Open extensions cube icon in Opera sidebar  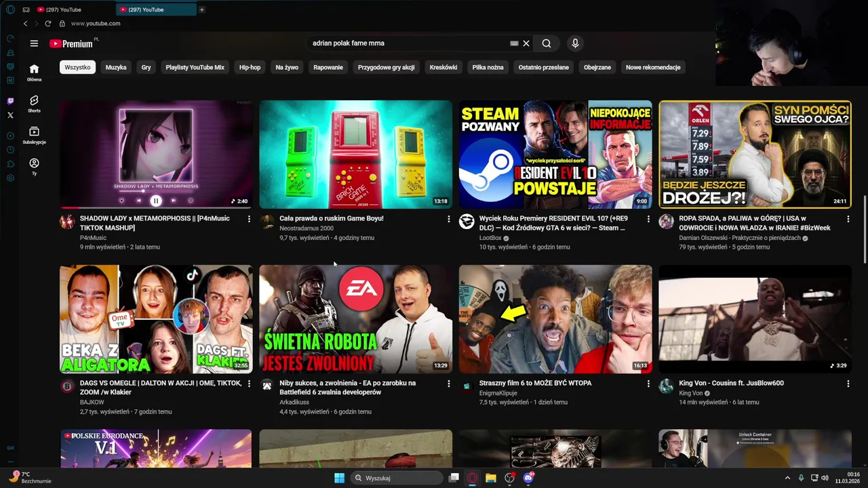(x=10, y=164)
